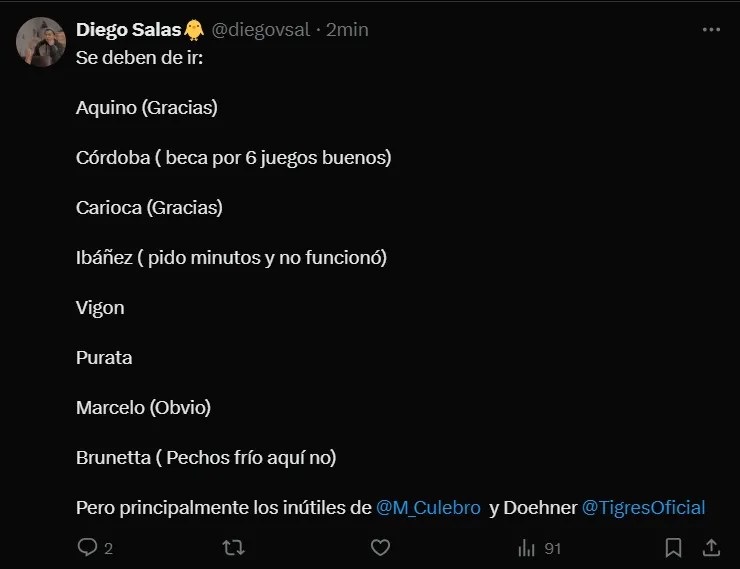
Task: Click the Diego Salas display name
Action: 129,30
